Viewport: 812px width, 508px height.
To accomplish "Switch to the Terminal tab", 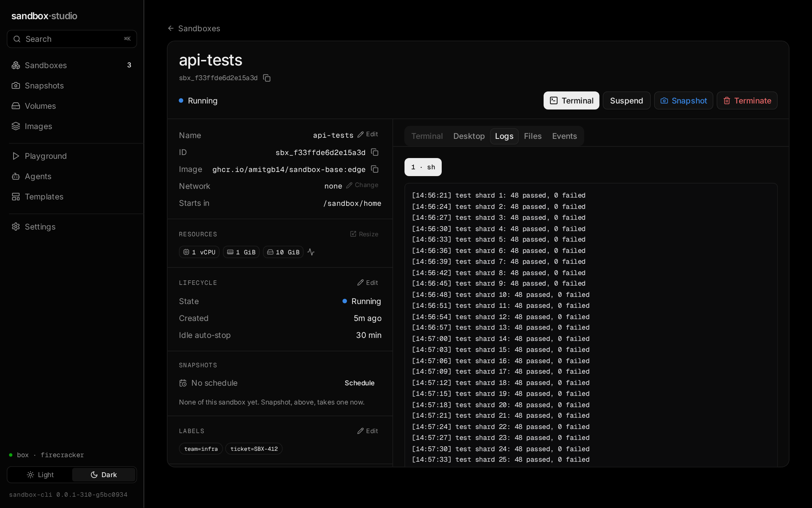I will click(x=427, y=136).
